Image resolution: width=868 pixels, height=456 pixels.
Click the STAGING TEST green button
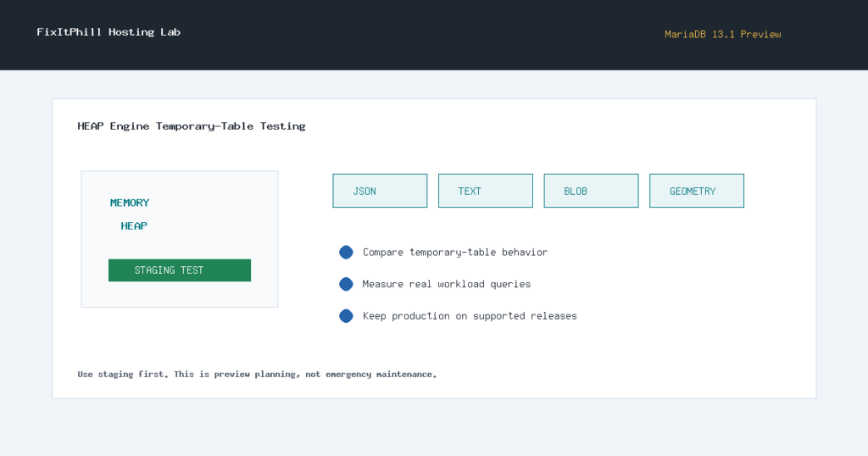[180, 270]
